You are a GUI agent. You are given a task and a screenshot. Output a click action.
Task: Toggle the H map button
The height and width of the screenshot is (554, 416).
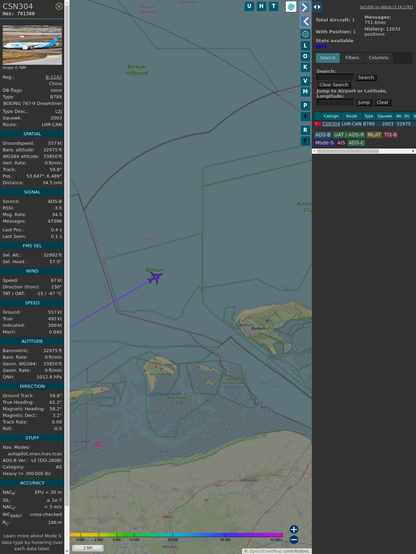pyautogui.click(x=261, y=6)
